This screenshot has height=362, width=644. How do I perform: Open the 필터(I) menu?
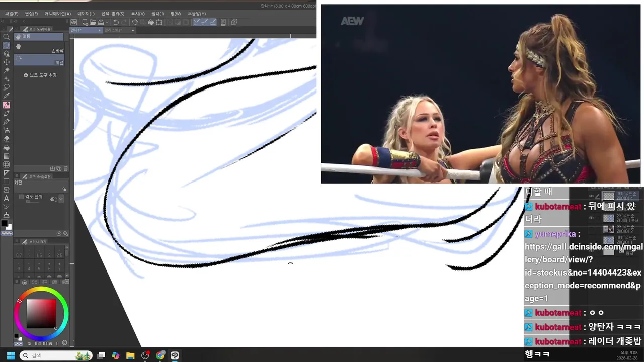pos(157,14)
